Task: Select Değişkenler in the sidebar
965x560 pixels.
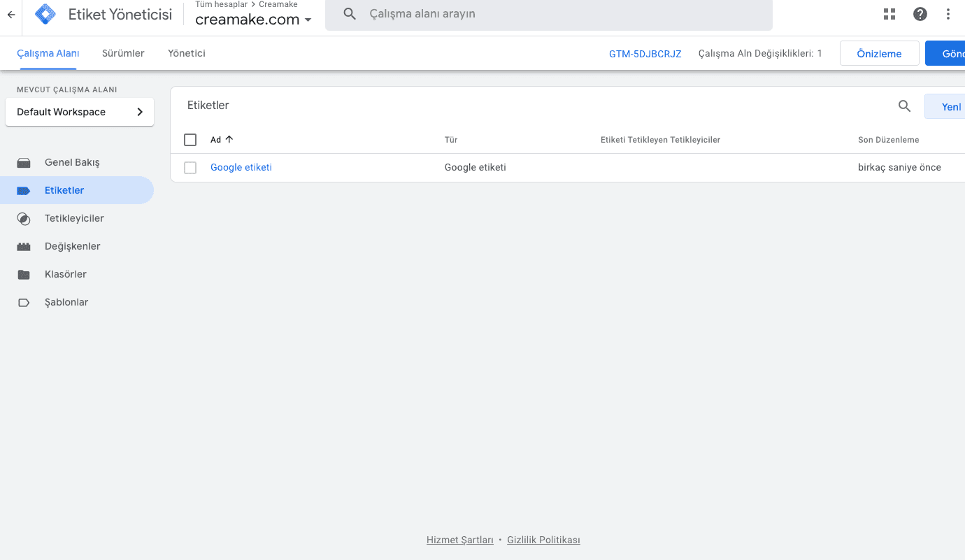Action: [73, 246]
